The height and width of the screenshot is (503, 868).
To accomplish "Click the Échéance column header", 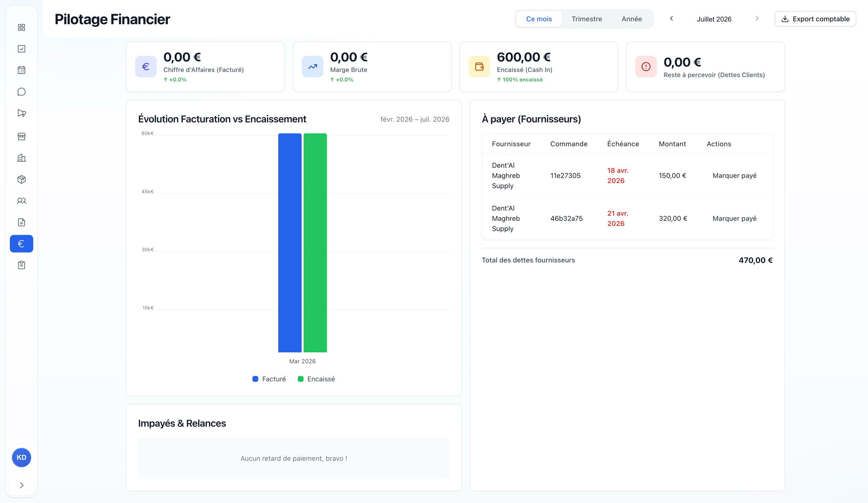I will pyautogui.click(x=623, y=144).
